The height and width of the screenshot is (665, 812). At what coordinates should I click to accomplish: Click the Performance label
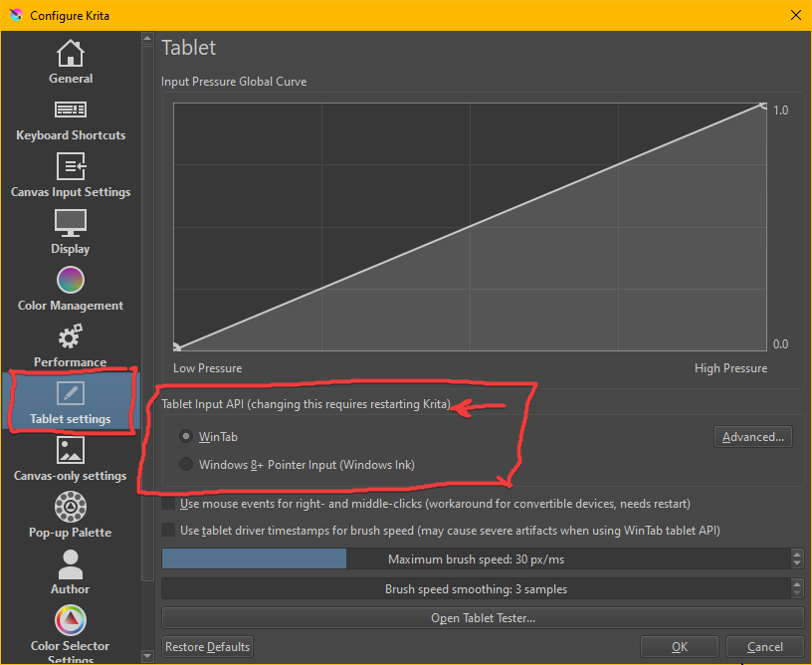pyautogui.click(x=71, y=362)
